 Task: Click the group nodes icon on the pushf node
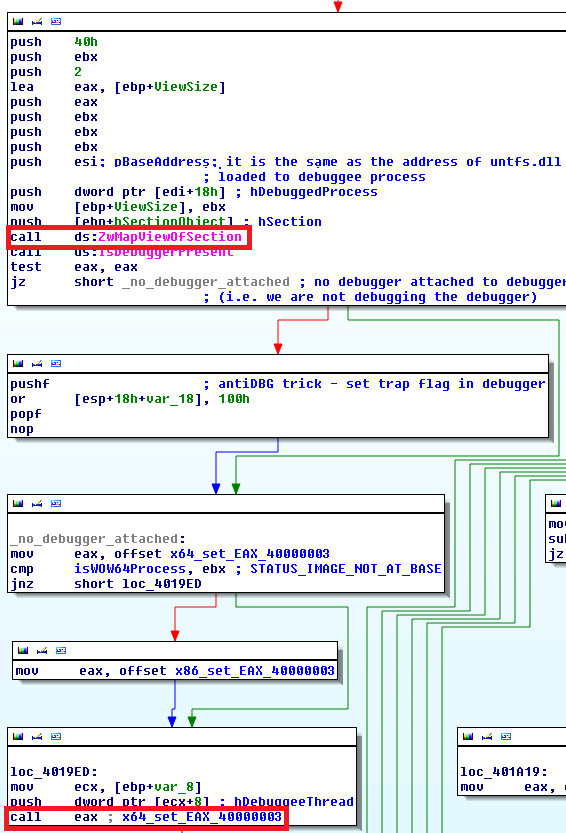pos(56,364)
